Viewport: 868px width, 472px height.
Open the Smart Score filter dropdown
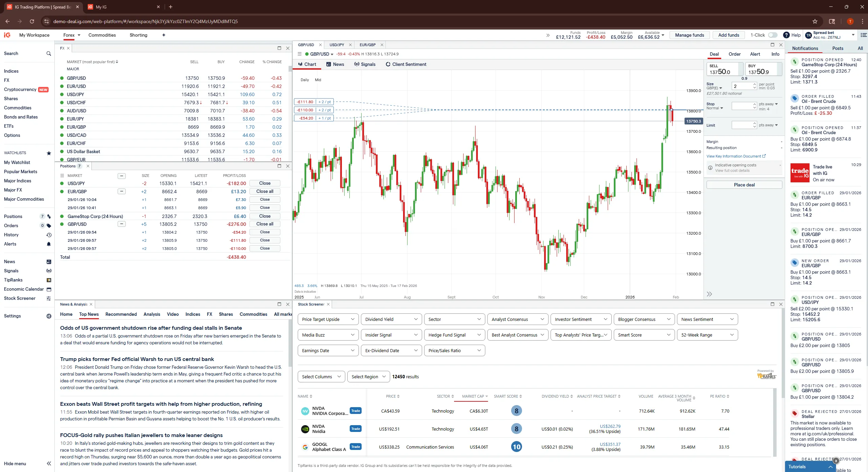pyautogui.click(x=644, y=335)
